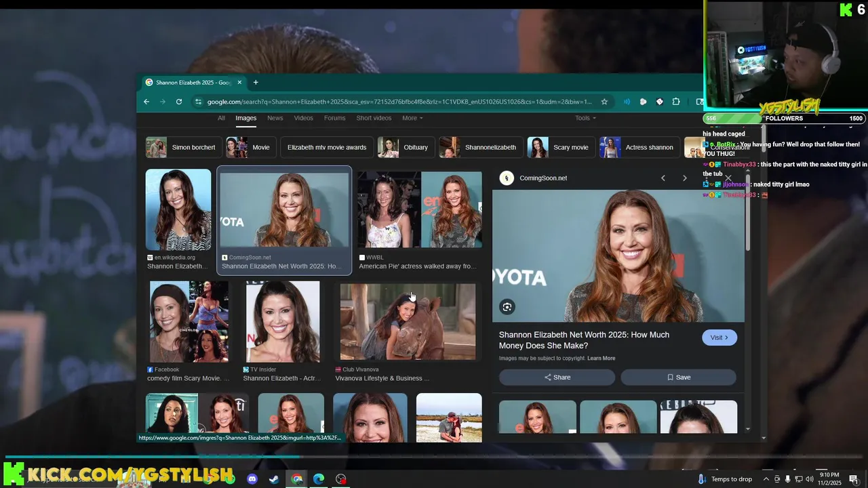Viewport: 868px width, 488px height.
Task: Open the en.wikipedia.org image result
Action: (x=178, y=210)
